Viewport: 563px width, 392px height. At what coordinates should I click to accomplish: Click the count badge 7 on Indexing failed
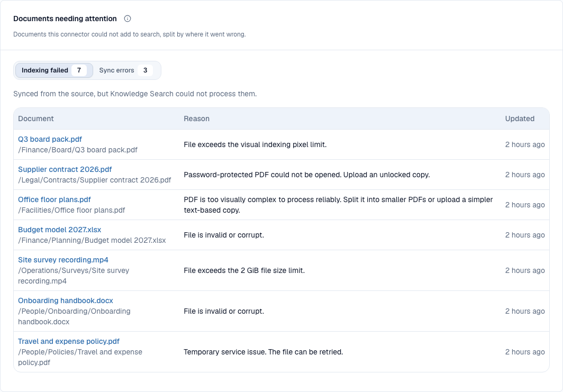[x=79, y=70]
